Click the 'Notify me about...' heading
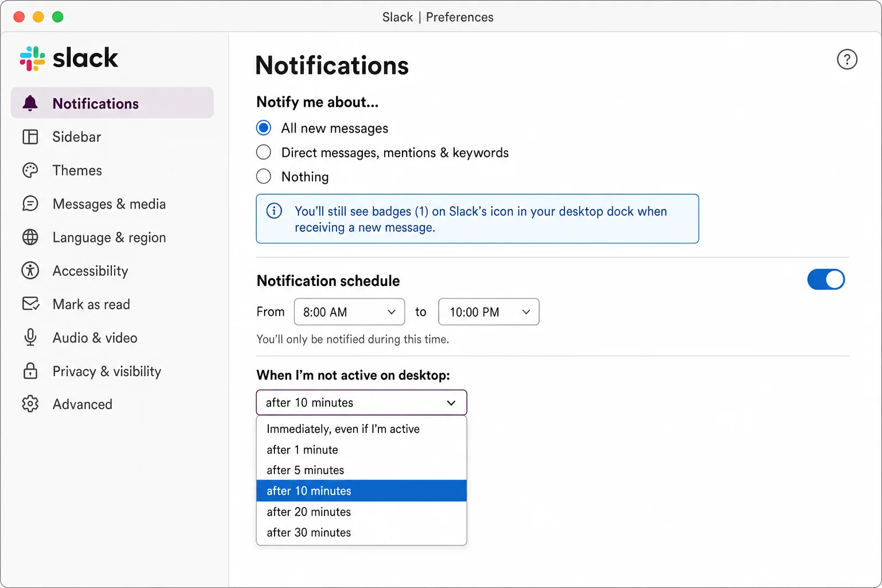Viewport: 882px width, 588px height. click(318, 102)
